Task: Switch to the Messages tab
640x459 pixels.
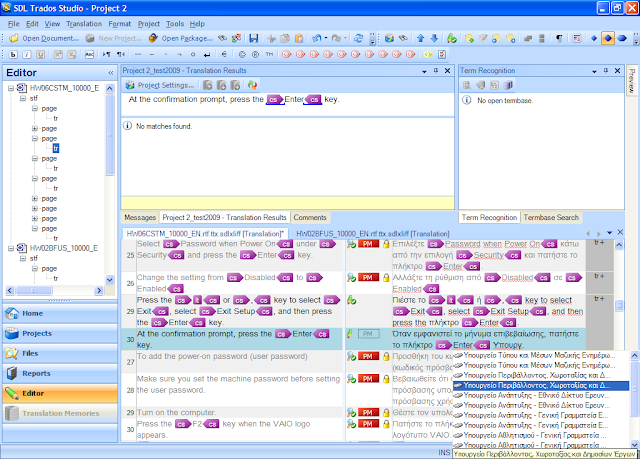Action: click(140, 217)
